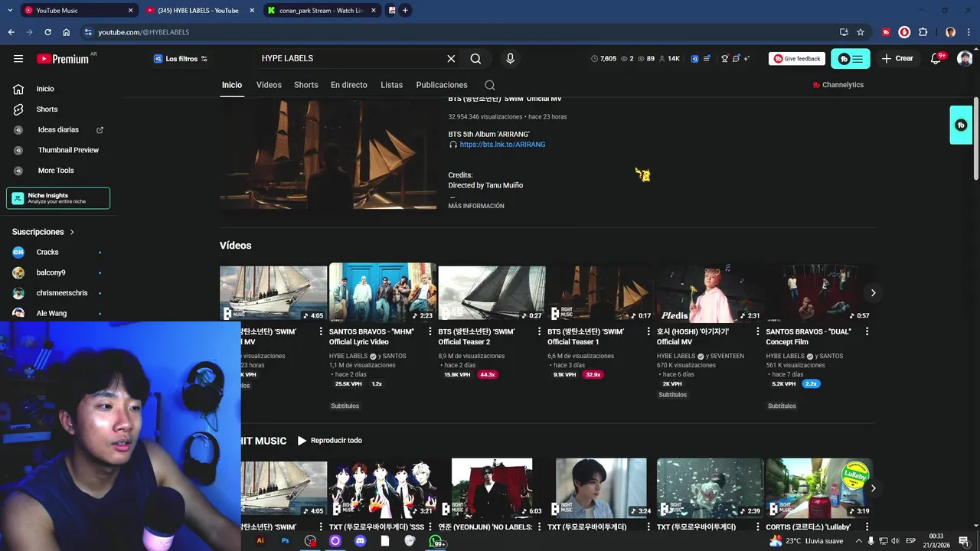
Task: Click the sparkle AI icon in the extension bar
Action: pos(746,58)
